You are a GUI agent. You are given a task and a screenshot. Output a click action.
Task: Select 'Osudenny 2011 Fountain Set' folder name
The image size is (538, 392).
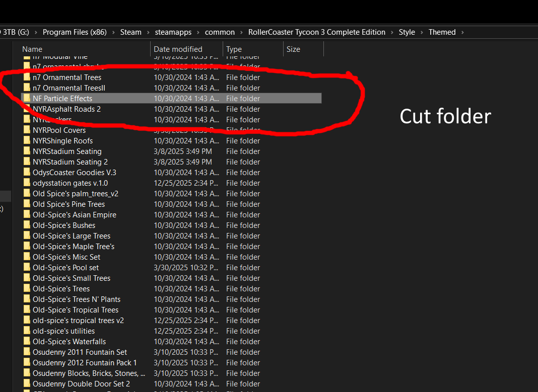point(80,352)
